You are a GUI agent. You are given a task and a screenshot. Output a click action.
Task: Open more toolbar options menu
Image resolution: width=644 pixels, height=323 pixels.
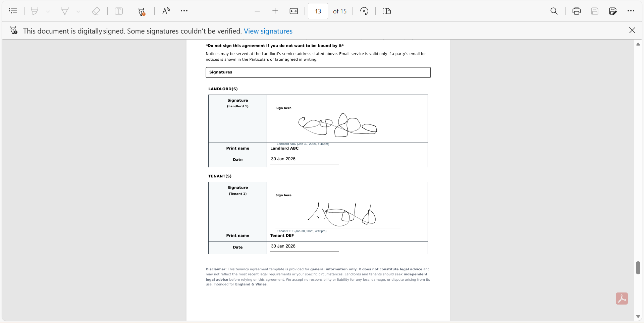[x=184, y=11]
